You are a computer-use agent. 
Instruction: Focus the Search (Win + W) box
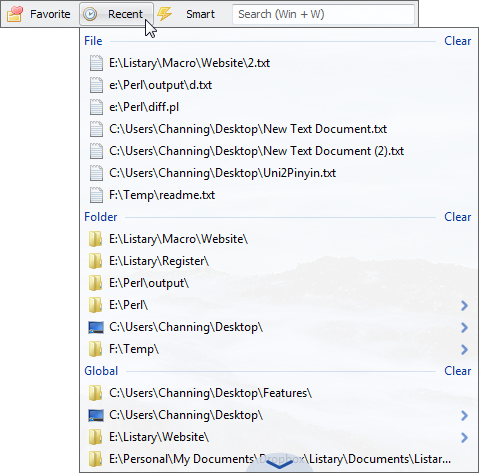pyautogui.click(x=323, y=14)
